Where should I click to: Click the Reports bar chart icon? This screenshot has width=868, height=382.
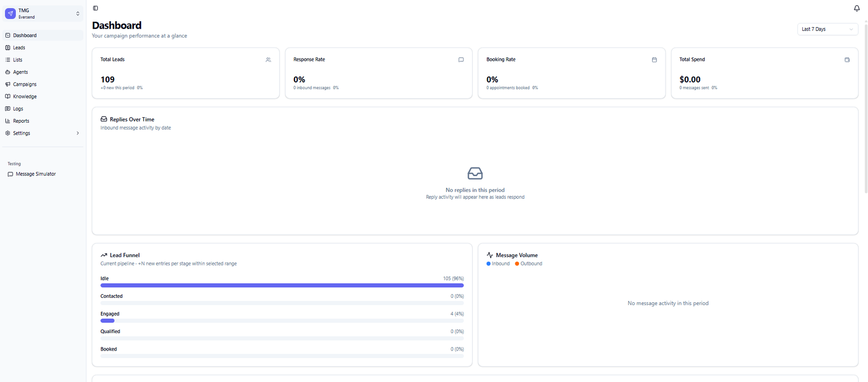point(8,121)
